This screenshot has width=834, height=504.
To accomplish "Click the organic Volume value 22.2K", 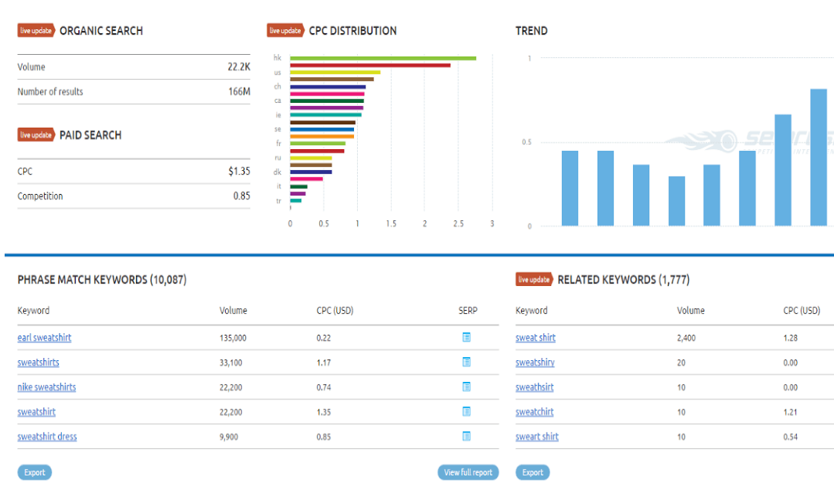I will click(239, 67).
